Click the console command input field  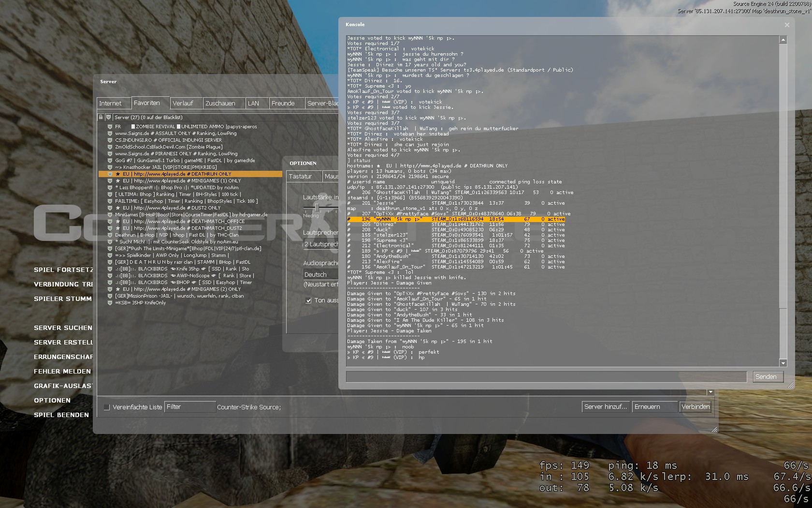pyautogui.click(x=546, y=377)
